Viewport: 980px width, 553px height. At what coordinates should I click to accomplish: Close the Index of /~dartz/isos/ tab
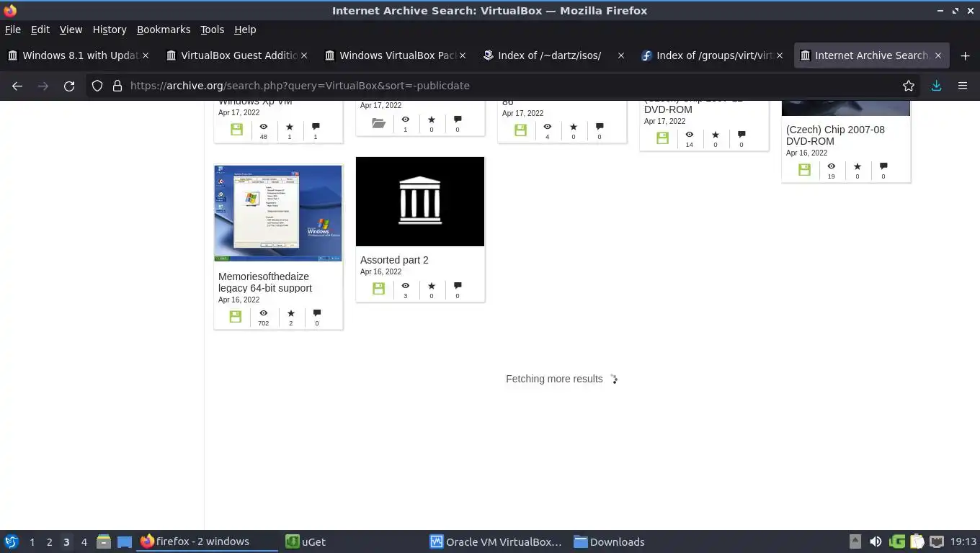pos(621,55)
